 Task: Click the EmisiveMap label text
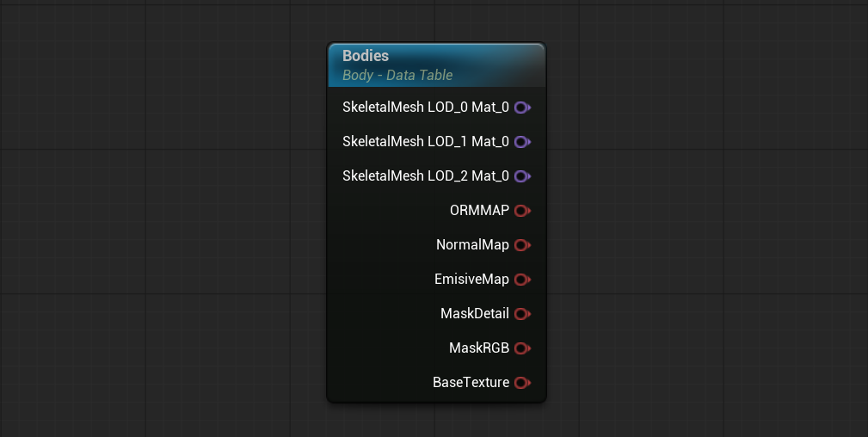[471, 280]
